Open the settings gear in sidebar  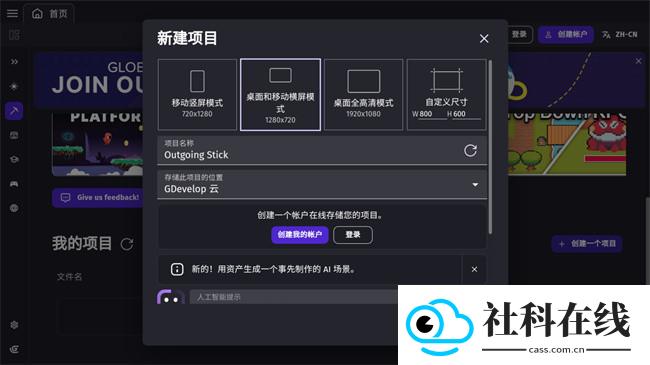(x=14, y=325)
